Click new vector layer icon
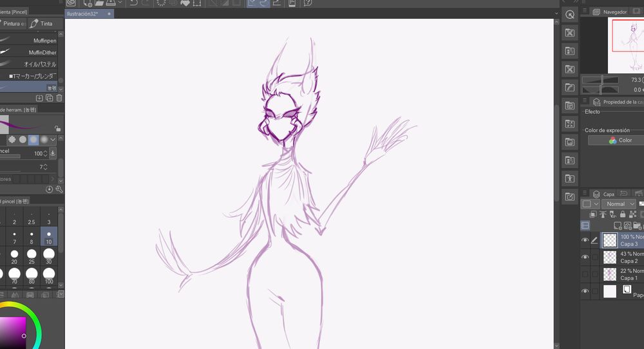The image size is (644, 349). pos(627,225)
